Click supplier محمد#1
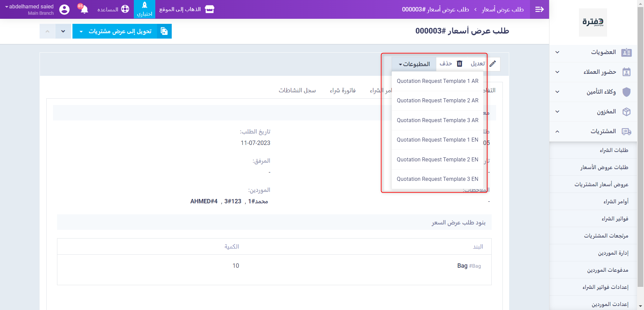This screenshot has height=310, width=644. point(258,201)
